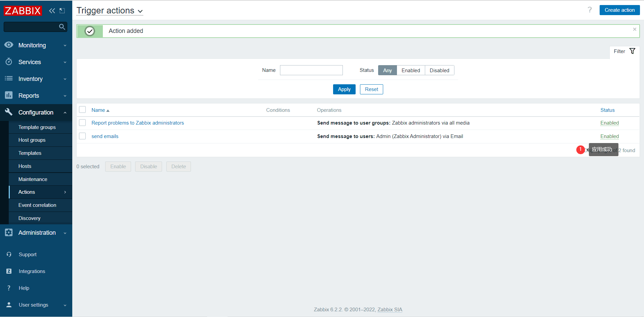This screenshot has height=317, width=644.
Task: Open Trigger actions title dropdown
Action: pos(110,11)
